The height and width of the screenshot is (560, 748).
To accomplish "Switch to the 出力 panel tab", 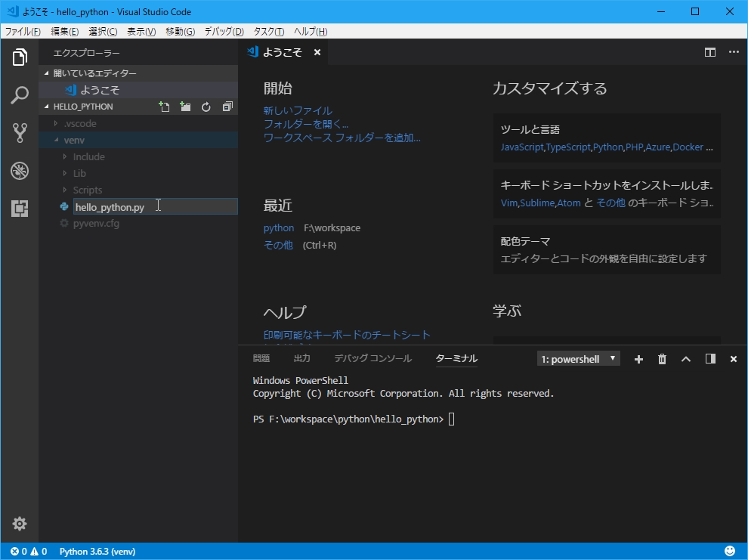I will (x=302, y=358).
